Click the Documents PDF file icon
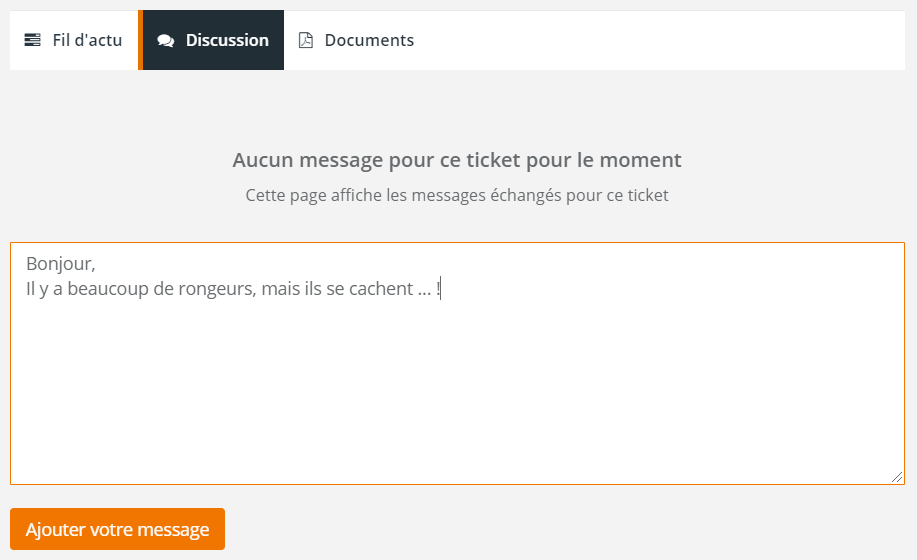The image size is (917, 560). click(x=305, y=40)
